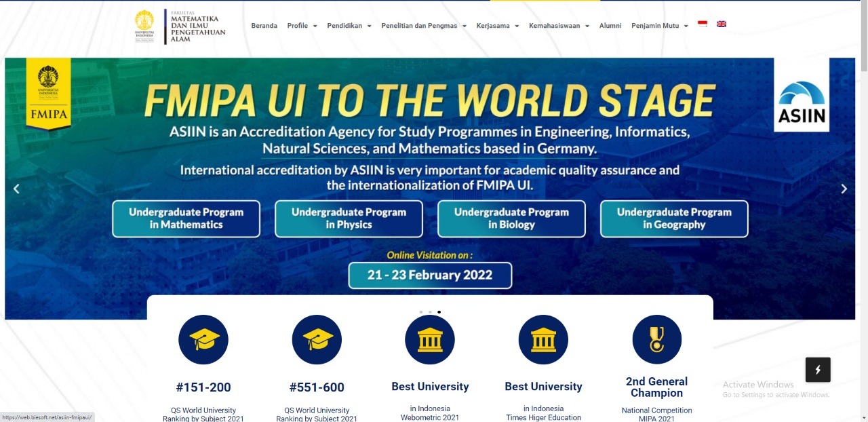This screenshot has width=868, height=422.
Task: Click the 21 - 23 February 2022 date box
Action: (430, 275)
